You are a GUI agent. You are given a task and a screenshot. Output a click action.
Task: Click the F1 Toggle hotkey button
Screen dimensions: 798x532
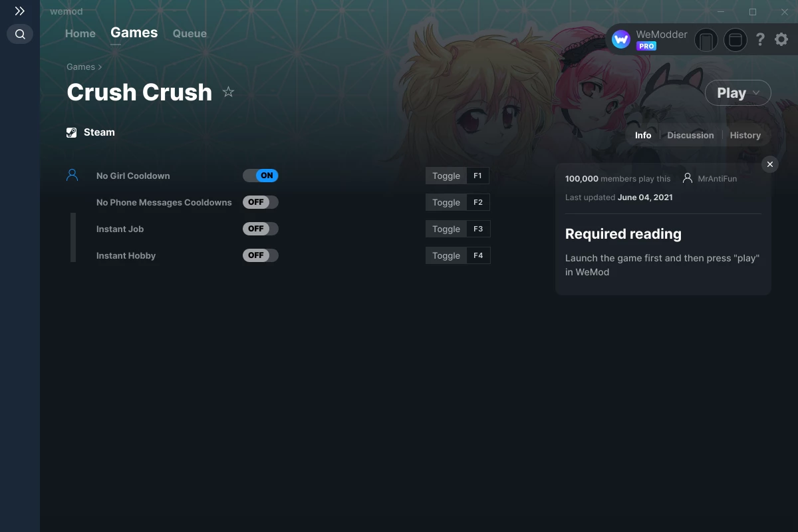click(458, 176)
